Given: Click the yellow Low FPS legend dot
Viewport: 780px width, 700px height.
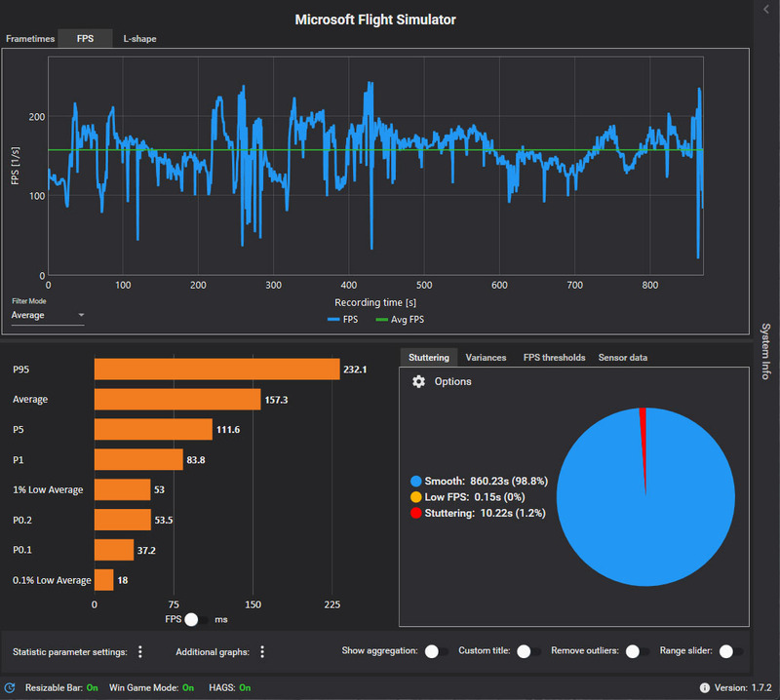Looking at the screenshot, I should pos(416,497).
